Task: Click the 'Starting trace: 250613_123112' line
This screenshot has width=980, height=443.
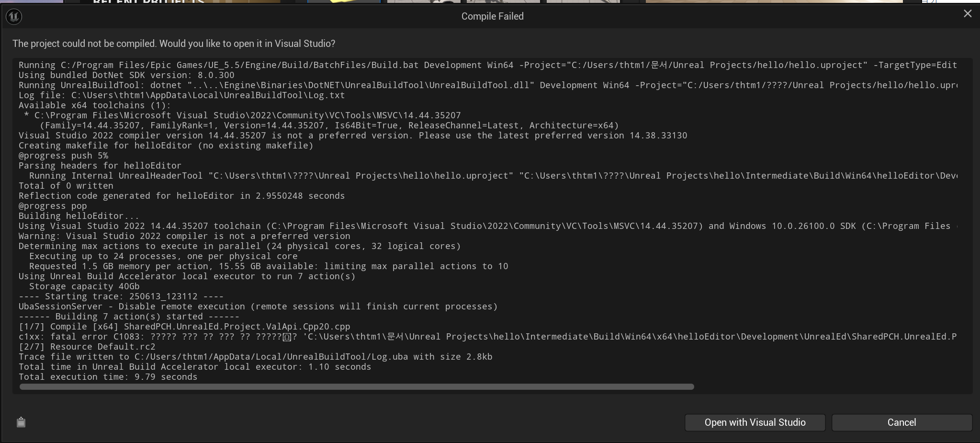Action: 121,296
